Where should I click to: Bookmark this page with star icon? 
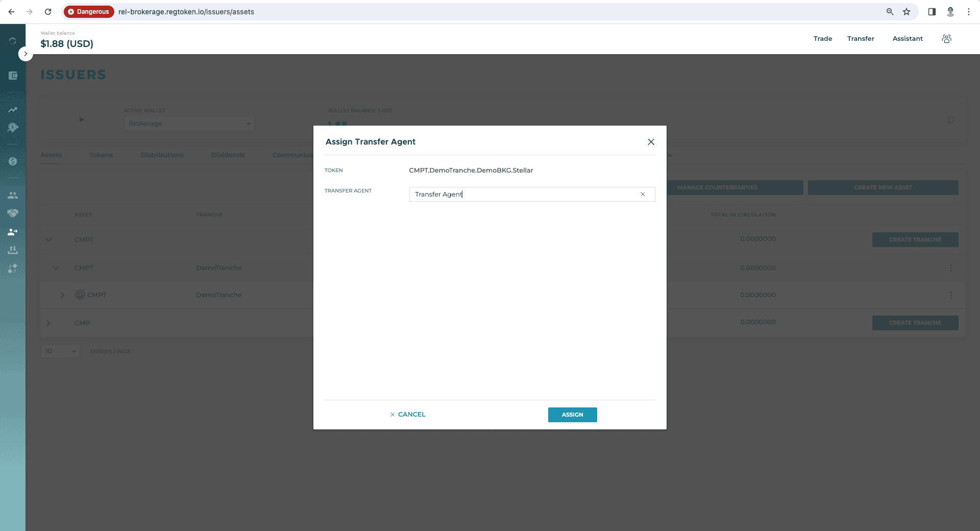pos(906,12)
